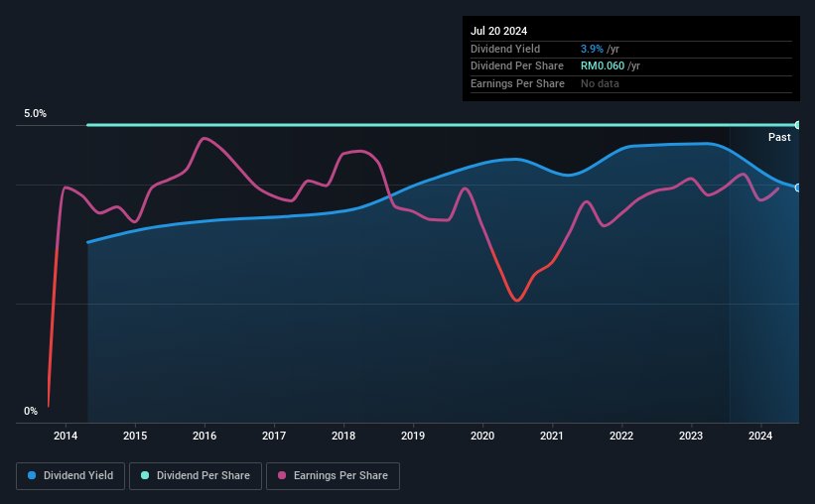The height and width of the screenshot is (504, 815).
Task: Click the blue Dividend Yield legend dot
Action: coord(32,475)
